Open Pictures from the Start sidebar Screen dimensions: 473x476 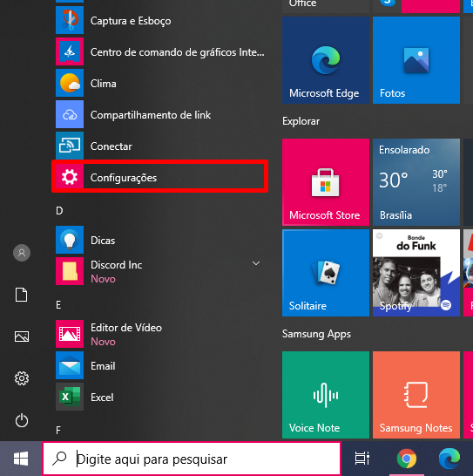tap(22, 337)
